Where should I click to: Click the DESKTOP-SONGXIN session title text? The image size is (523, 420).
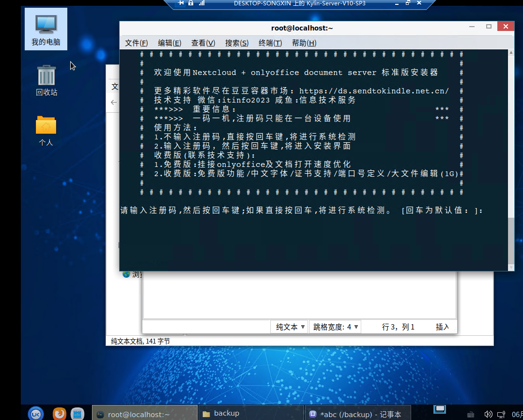300,3
